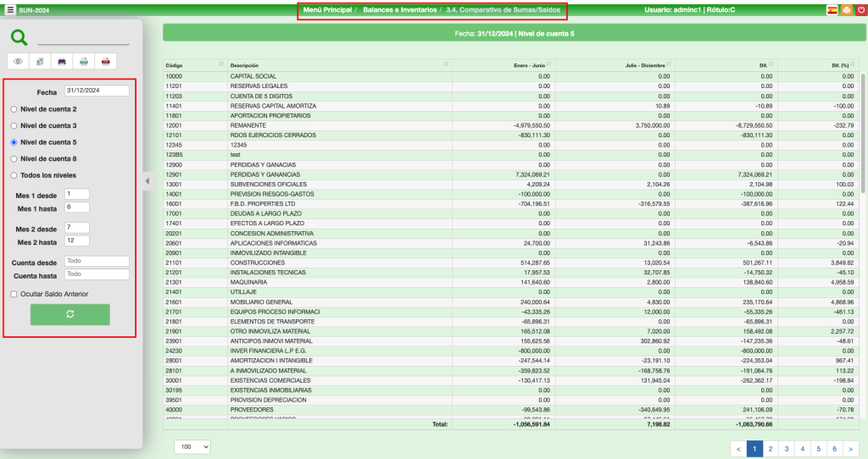Open Balances e Inventarios in the breadcrumb
Image resolution: width=868 pixels, height=459 pixels.
(400, 10)
